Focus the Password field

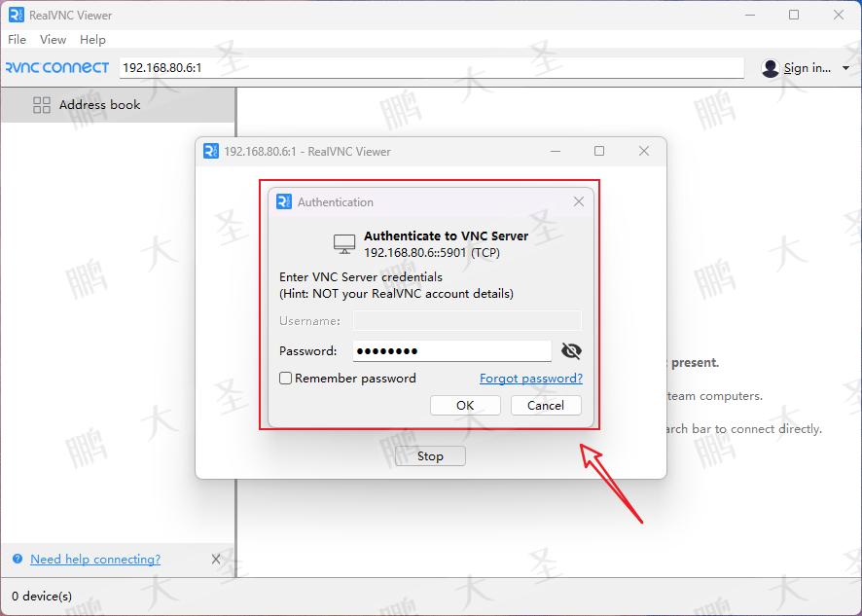tap(451, 351)
